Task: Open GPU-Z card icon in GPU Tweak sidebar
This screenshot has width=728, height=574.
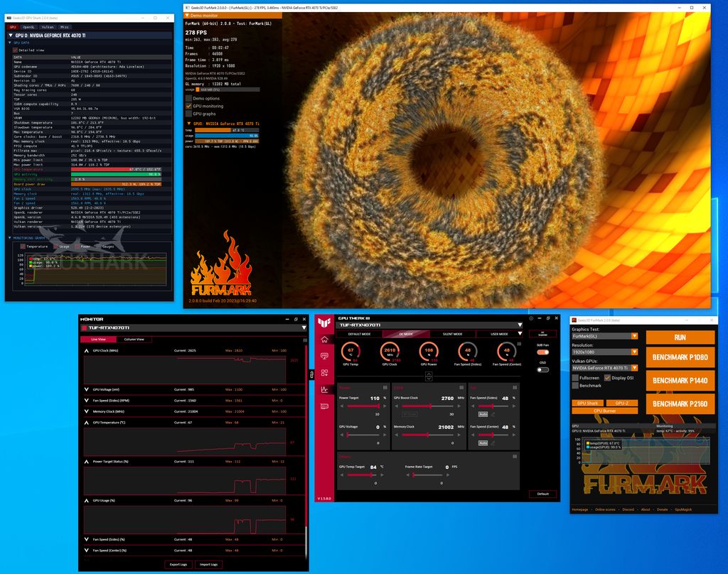Action: coord(324,406)
